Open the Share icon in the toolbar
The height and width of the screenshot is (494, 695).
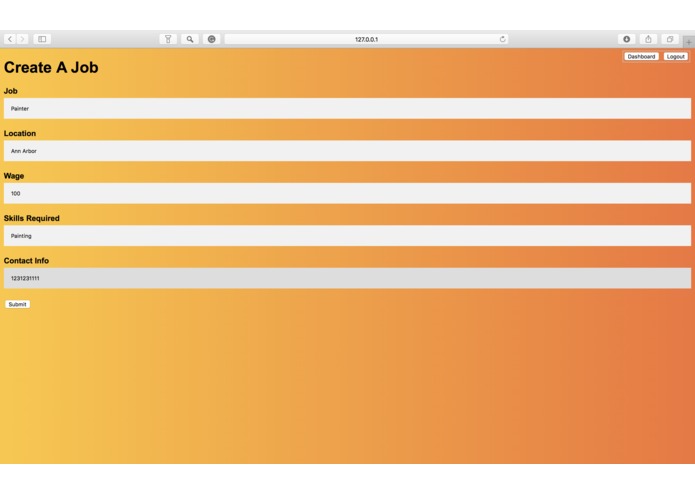tap(648, 39)
